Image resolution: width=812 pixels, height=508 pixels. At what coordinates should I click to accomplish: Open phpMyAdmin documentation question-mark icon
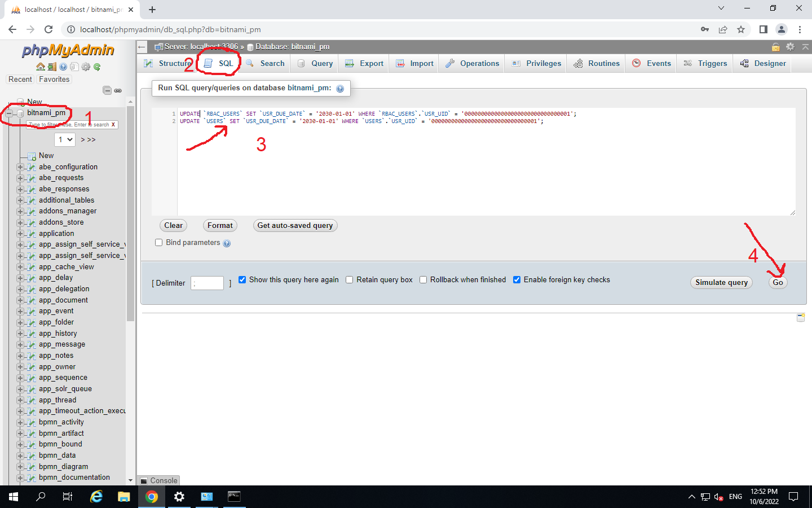(63, 67)
